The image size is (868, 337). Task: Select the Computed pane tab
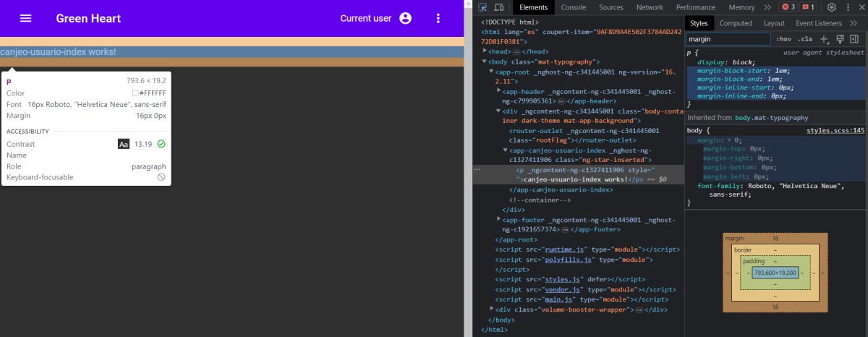736,23
